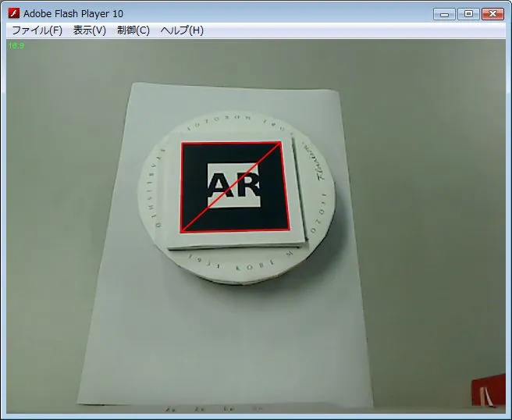Open the 制御(C) menu
Image resolution: width=512 pixels, height=420 pixels.
(133, 30)
